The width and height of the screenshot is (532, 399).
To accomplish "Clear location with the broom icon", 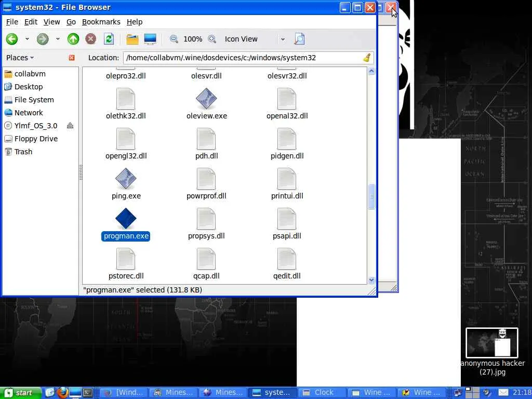I will point(367,58).
